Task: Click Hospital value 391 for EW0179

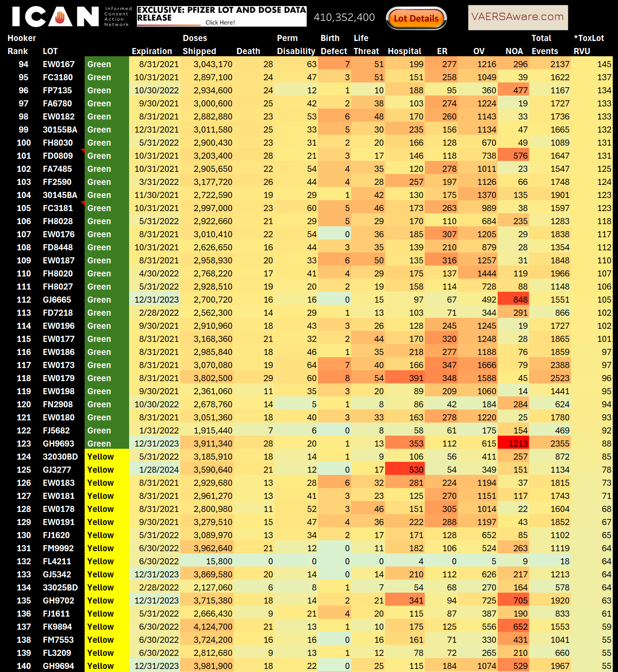Action: [404, 378]
